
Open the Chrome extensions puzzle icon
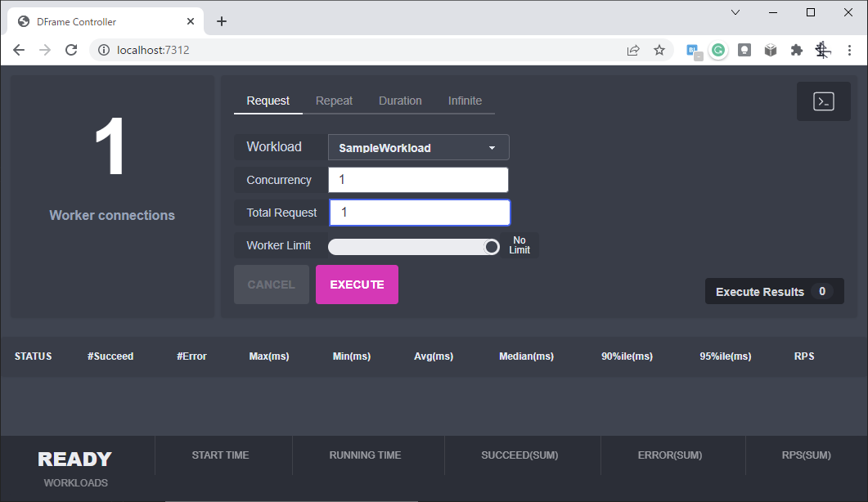click(796, 50)
